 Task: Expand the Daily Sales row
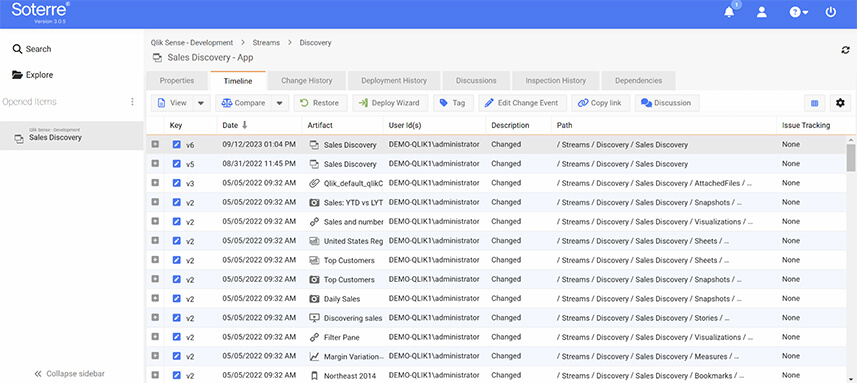pyautogui.click(x=155, y=298)
